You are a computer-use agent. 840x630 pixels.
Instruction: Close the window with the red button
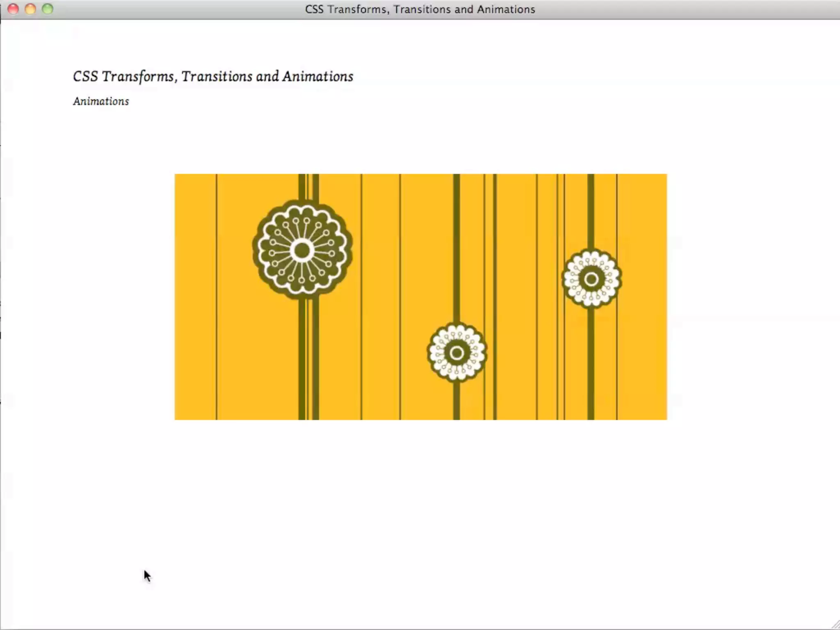(x=13, y=9)
